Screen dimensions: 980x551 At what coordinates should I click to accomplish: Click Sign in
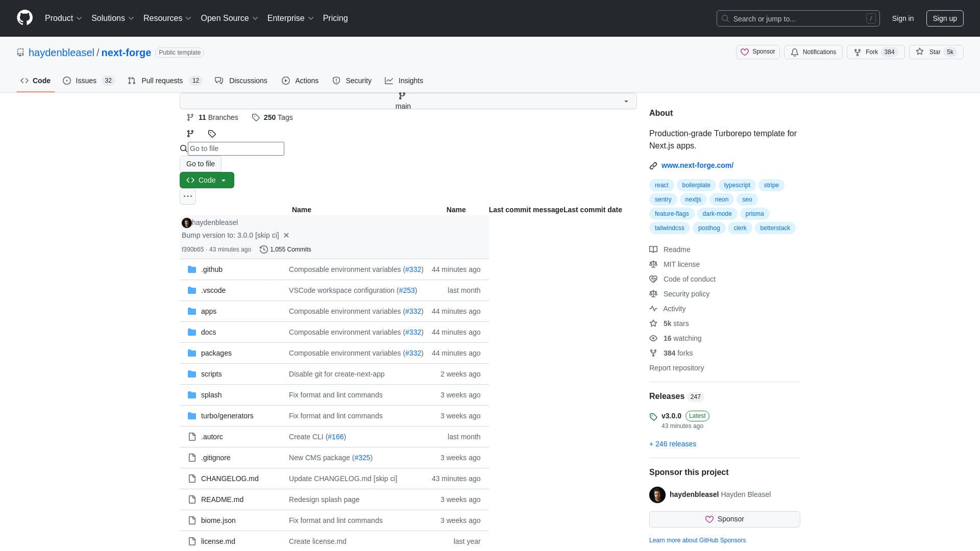pyautogui.click(x=902, y=18)
